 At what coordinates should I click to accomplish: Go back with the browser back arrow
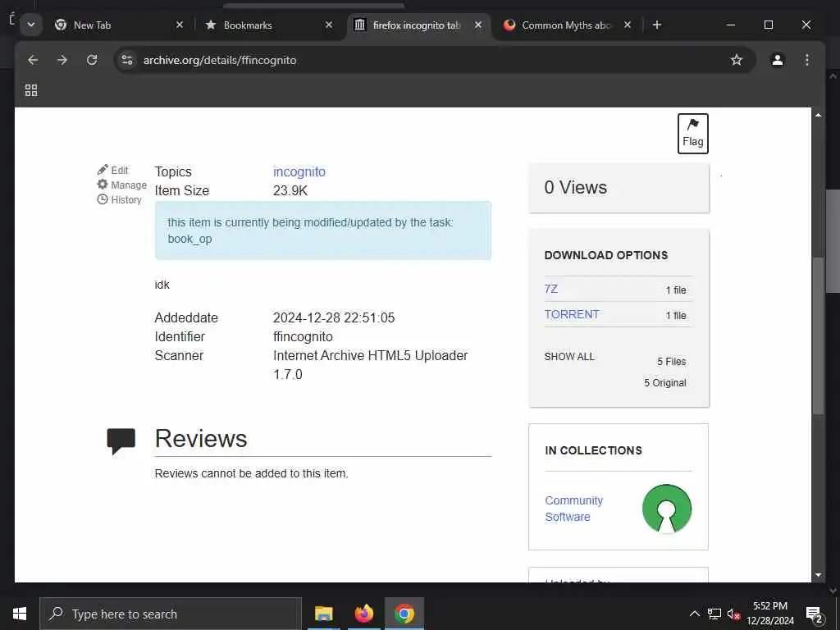click(33, 60)
